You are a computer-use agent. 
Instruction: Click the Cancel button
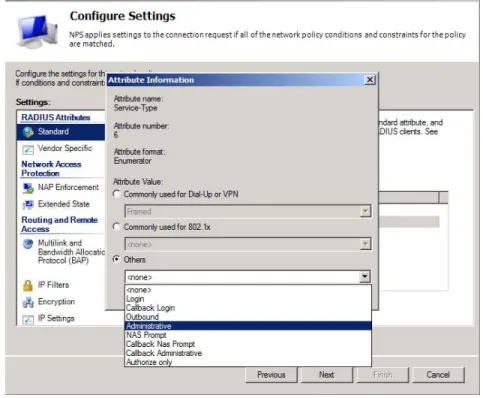438,375
